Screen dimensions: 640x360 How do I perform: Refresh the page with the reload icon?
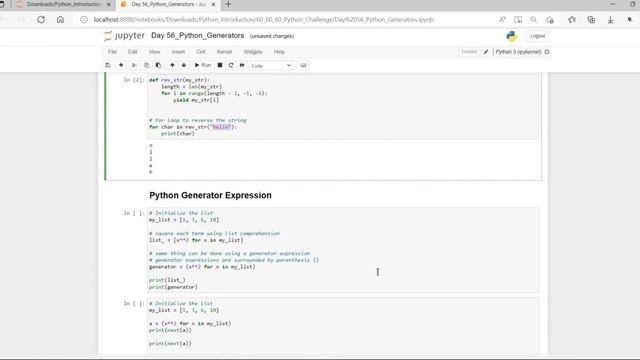(41, 20)
